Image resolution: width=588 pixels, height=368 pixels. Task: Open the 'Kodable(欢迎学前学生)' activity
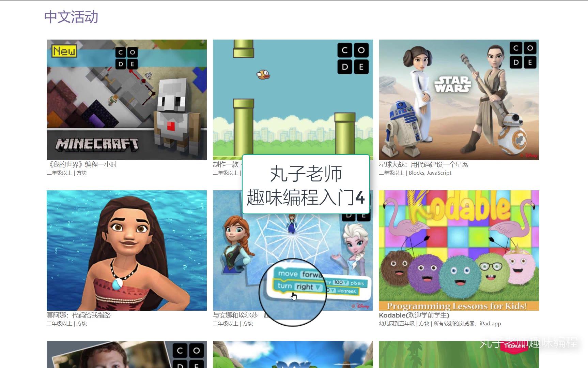coord(414,315)
